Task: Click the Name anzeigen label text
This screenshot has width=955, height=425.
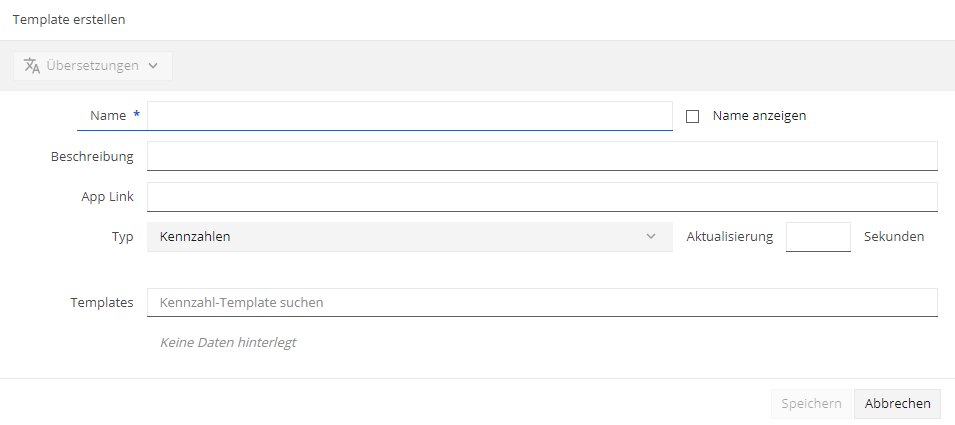Action: pyautogui.click(x=759, y=116)
